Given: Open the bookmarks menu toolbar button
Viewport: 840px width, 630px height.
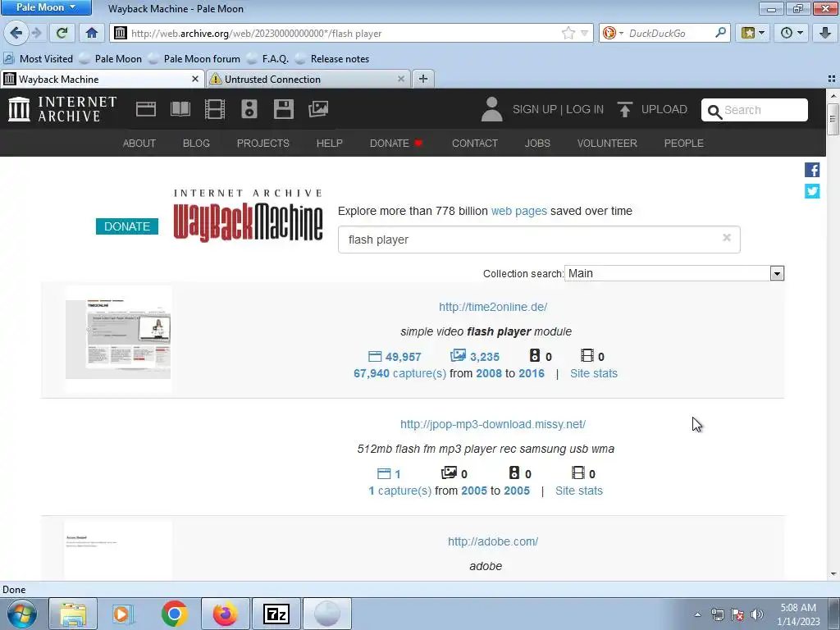Looking at the screenshot, I should [x=752, y=33].
